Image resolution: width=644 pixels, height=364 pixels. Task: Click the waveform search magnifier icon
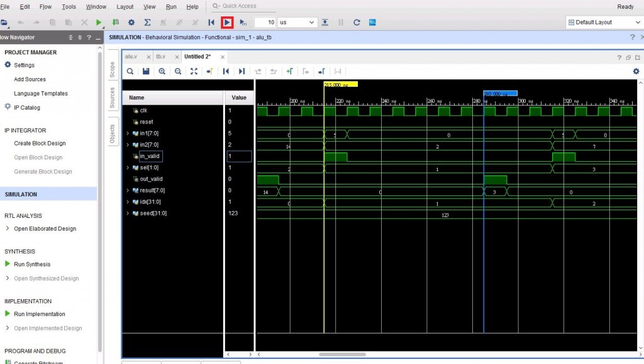coord(130,71)
